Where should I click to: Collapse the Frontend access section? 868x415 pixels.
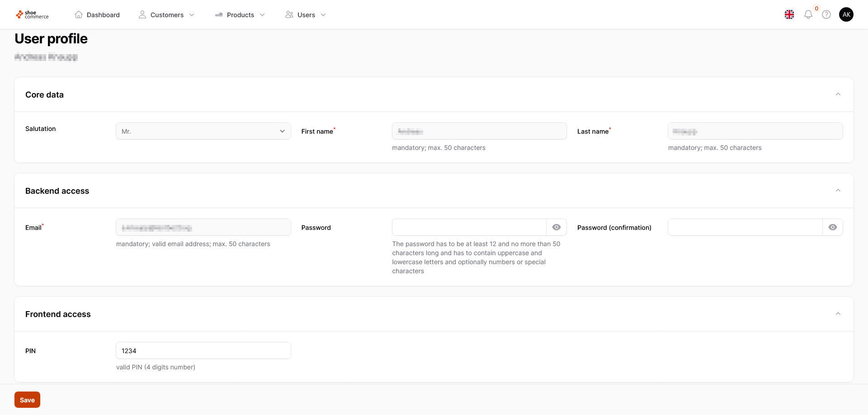point(838,314)
